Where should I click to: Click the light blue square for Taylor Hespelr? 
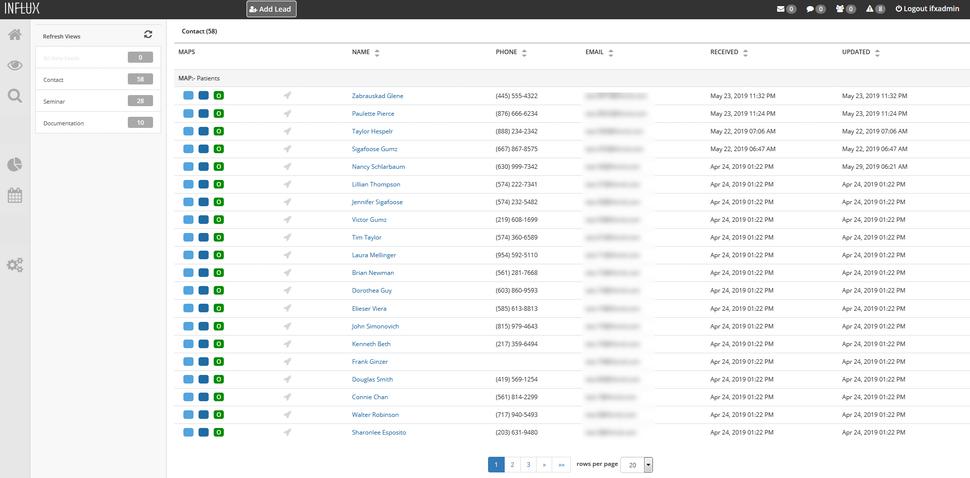188,132
